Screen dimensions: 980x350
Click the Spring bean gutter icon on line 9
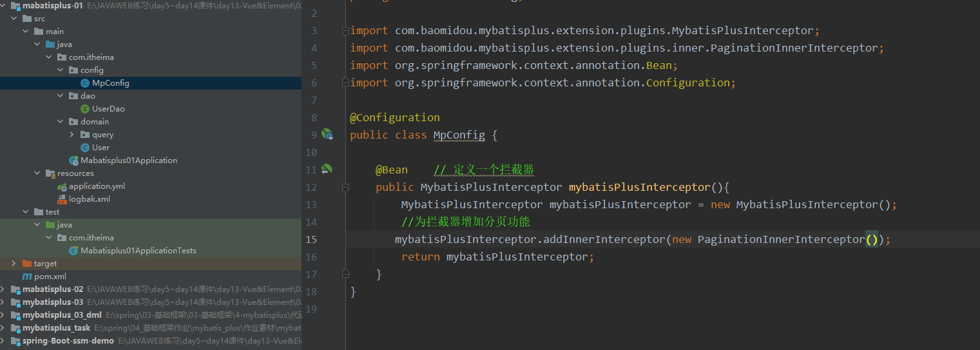tap(327, 135)
